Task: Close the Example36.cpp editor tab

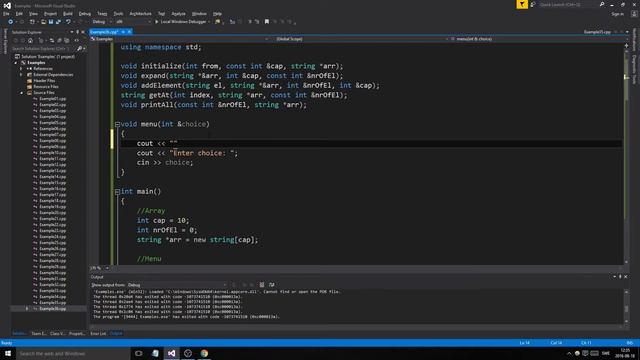Action: click(129, 32)
